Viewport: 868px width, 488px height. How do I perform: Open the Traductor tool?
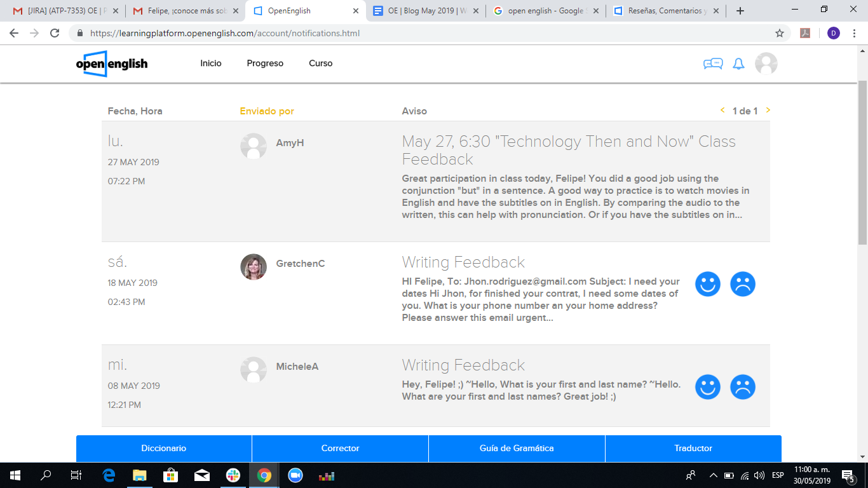coord(693,449)
